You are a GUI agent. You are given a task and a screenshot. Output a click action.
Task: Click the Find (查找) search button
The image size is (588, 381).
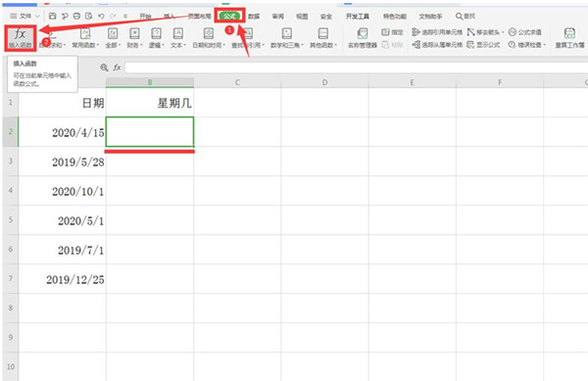click(x=465, y=16)
